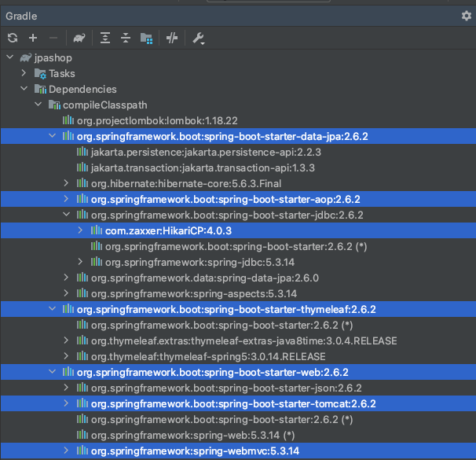
Task: Click the compileClasspath folder icon
Action: coord(54,105)
